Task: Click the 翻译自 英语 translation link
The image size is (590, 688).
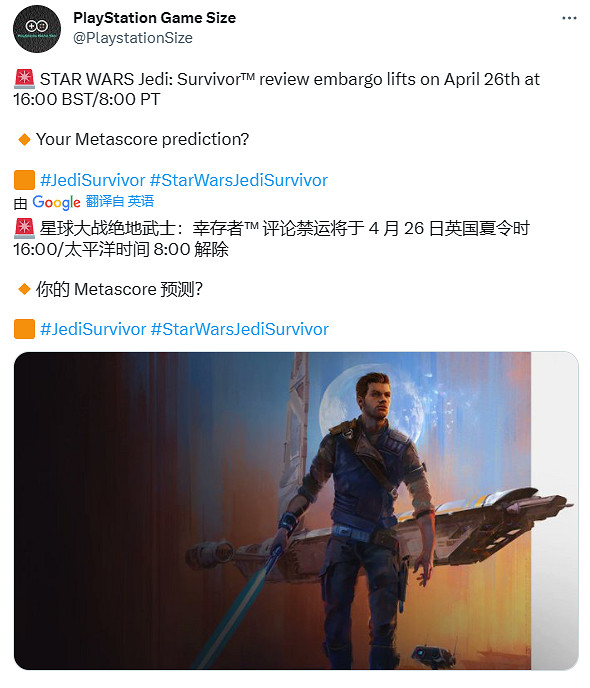Action: pyautogui.click(x=120, y=201)
